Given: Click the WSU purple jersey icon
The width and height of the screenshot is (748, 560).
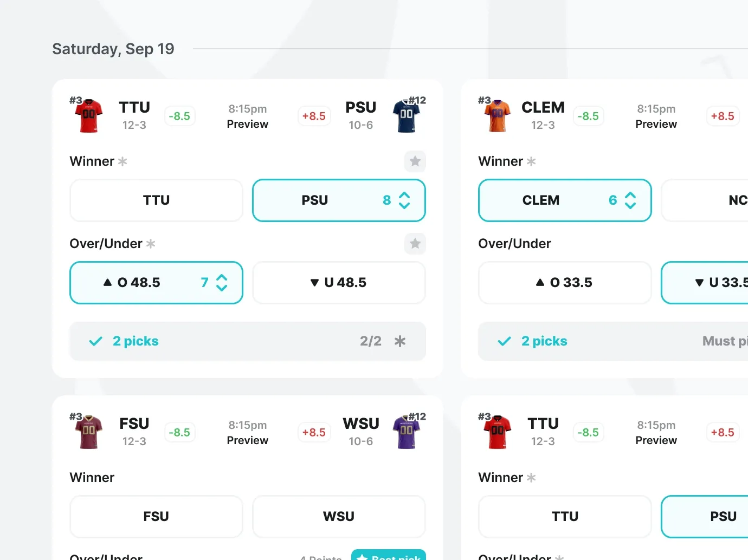Looking at the screenshot, I should tap(407, 432).
